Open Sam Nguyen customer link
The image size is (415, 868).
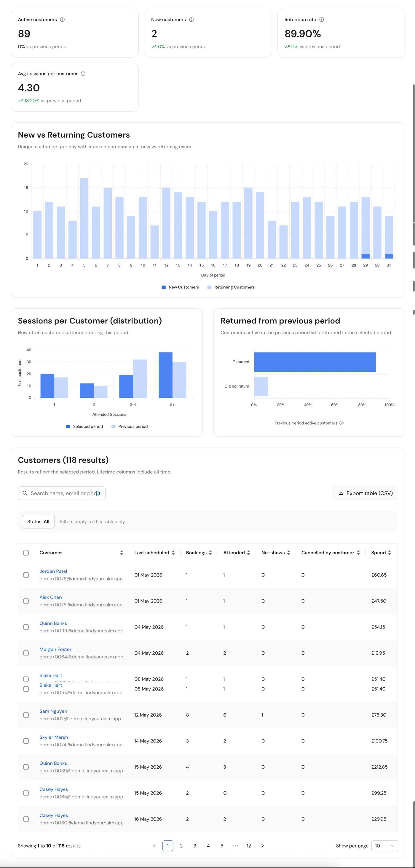53,711
